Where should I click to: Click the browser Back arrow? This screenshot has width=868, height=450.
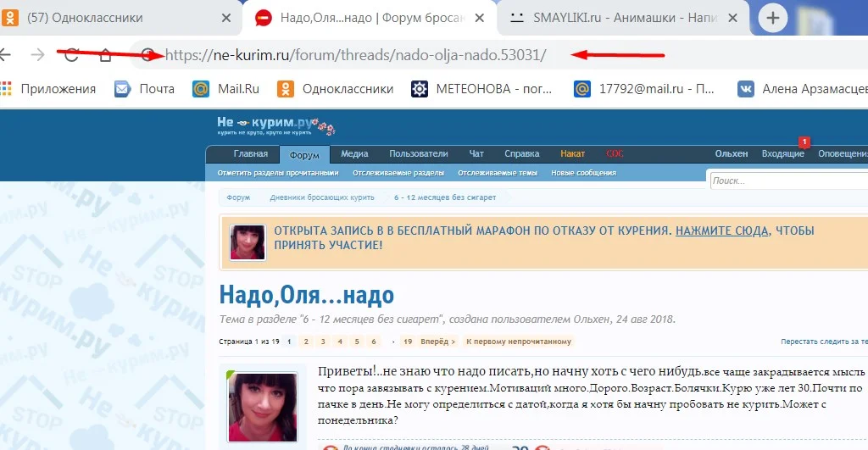(x=4, y=55)
